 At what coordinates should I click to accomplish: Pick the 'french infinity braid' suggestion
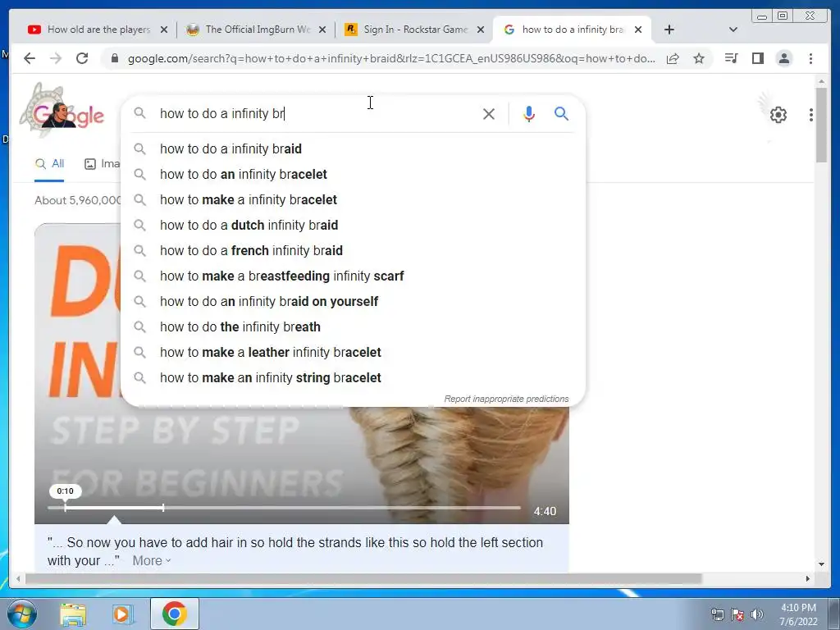353,251
